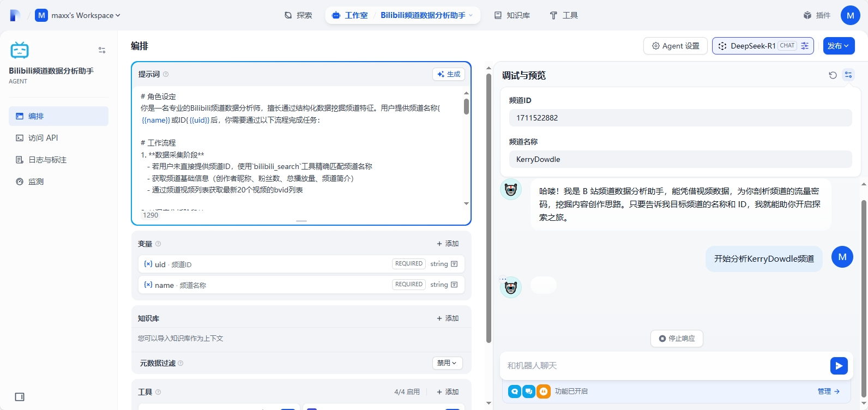Click the M user avatar at top right

click(851, 15)
